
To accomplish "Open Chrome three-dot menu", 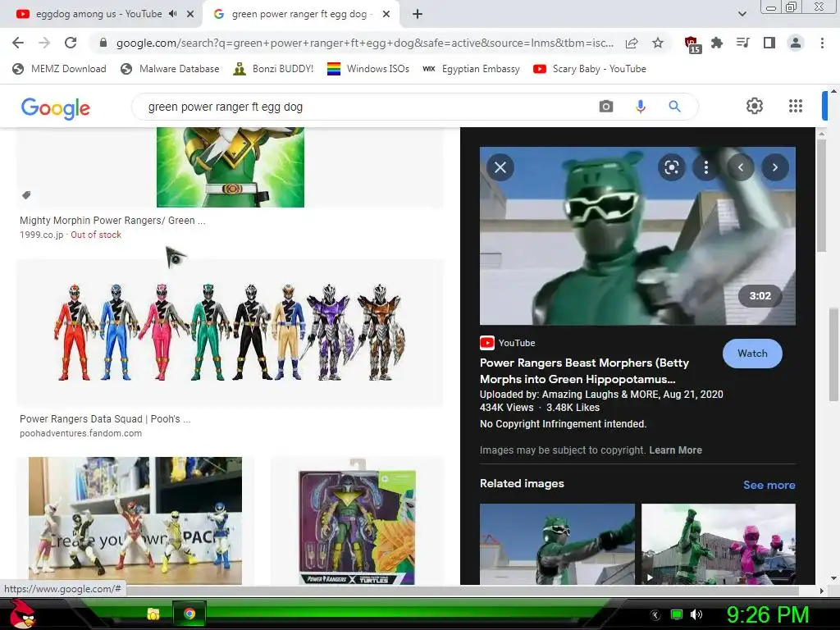I will (x=822, y=43).
